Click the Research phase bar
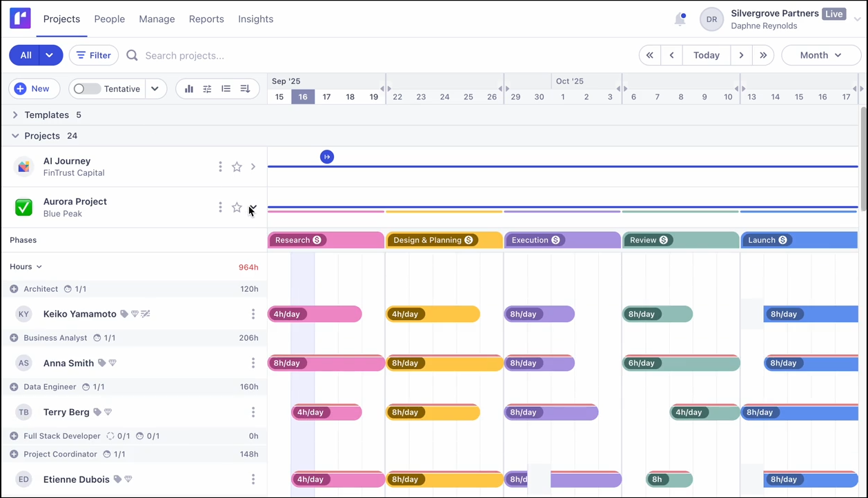This screenshot has width=868, height=498. click(326, 240)
